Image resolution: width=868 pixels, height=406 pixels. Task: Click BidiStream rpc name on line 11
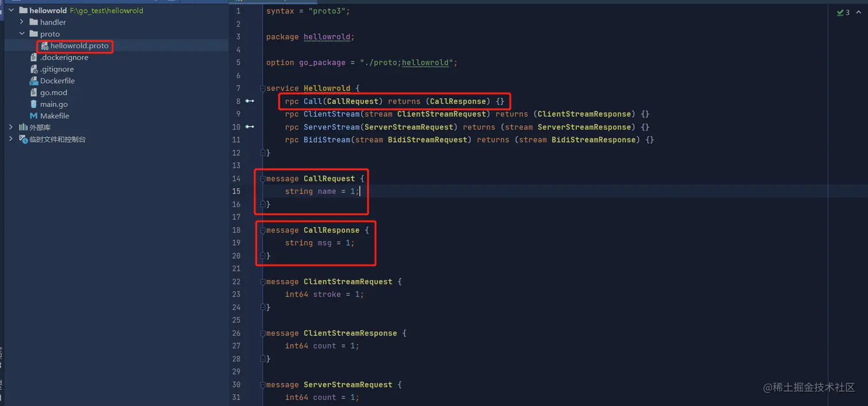click(x=327, y=140)
